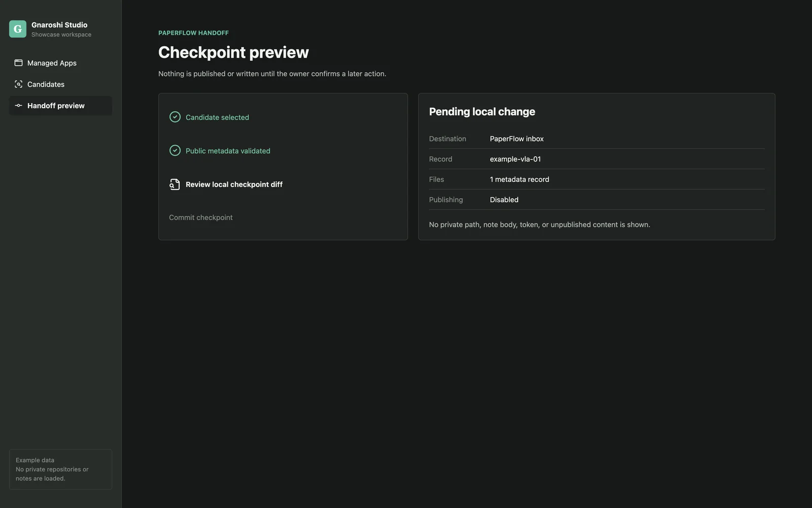Click the Pending local change heading
This screenshot has width=812, height=508.
point(482,112)
